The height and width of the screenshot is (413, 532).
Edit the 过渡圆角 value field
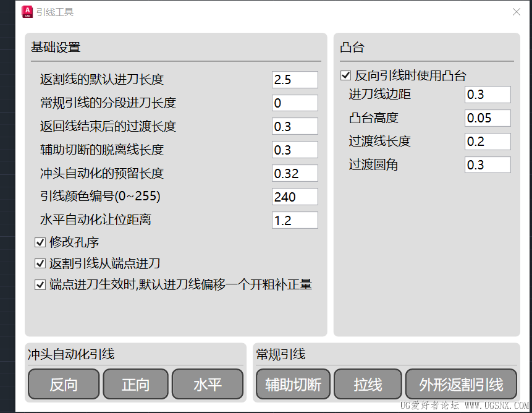click(488, 164)
